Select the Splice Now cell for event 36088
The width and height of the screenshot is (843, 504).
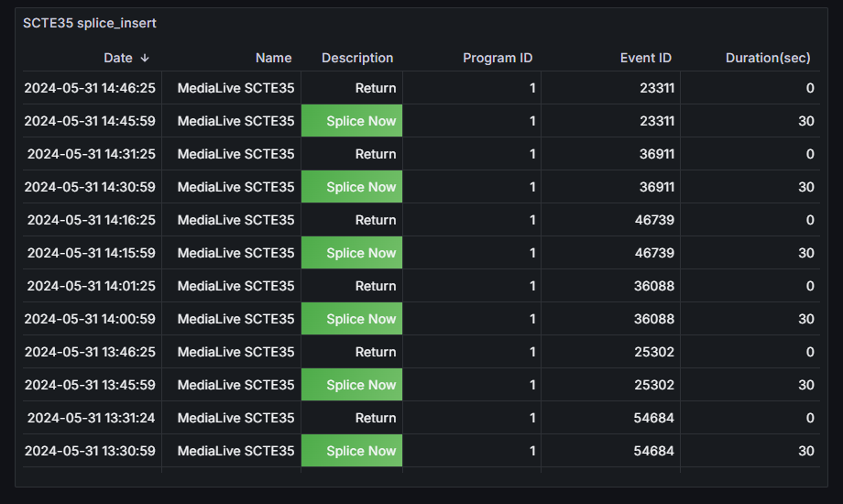pos(361,319)
